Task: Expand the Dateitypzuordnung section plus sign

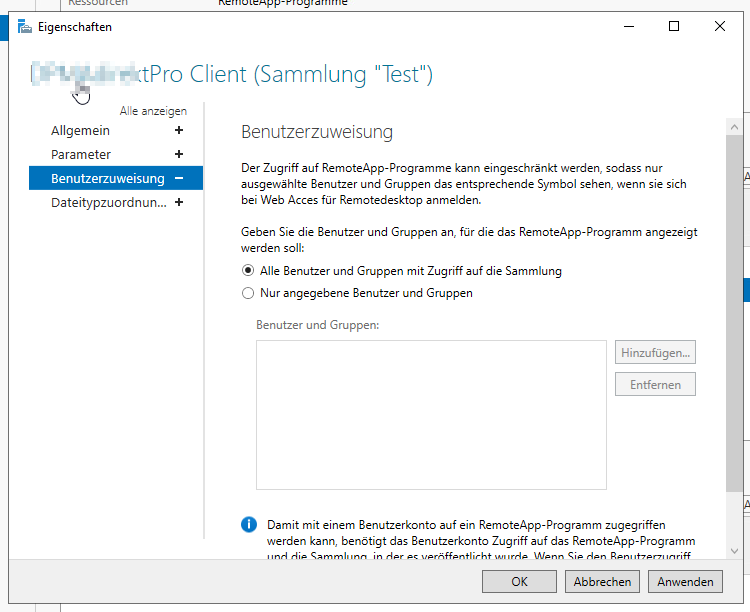Action: (x=179, y=202)
